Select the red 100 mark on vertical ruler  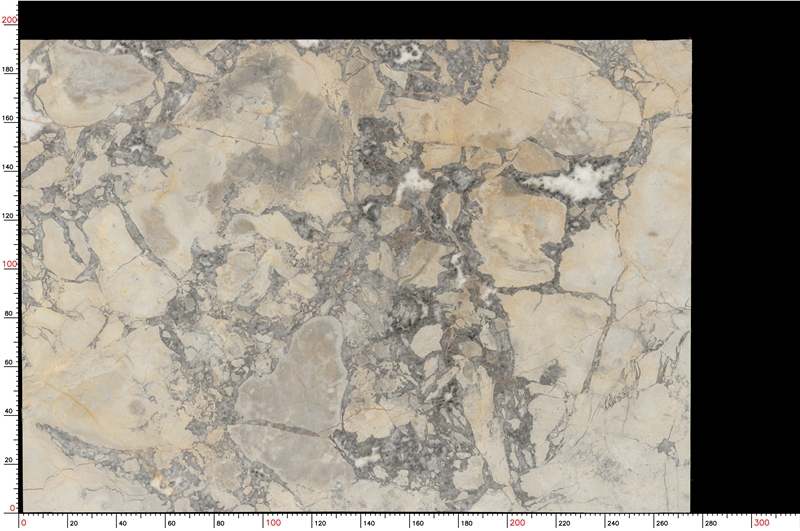pyautogui.click(x=10, y=264)
